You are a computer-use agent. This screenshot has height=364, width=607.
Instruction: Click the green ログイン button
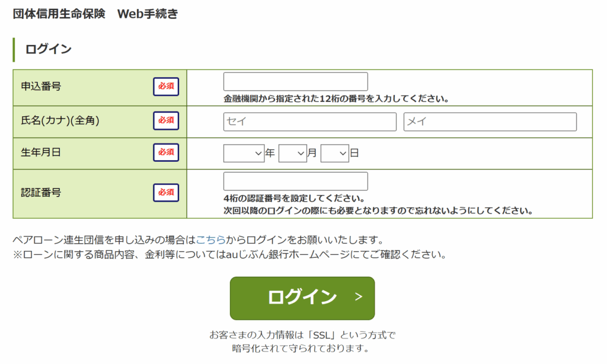[302, 298]
